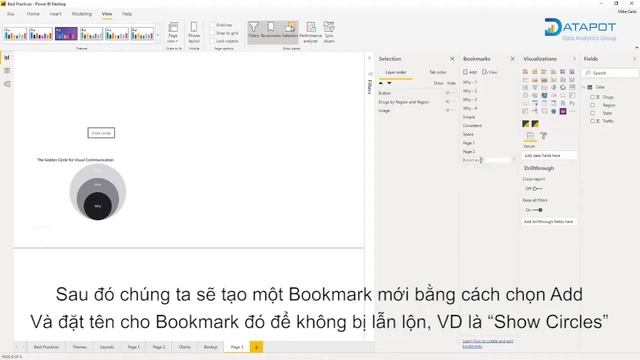Open the Home ribbon tab
This screenshot has width=640, height=360.
(33, 14)
